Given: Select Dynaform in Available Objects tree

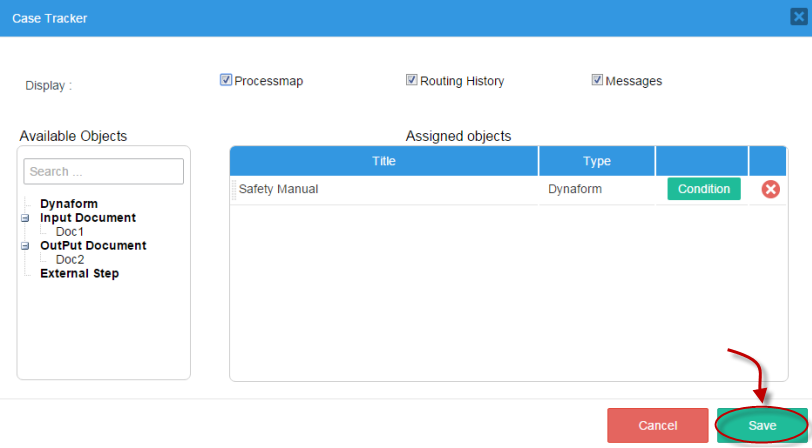Looking at the screenshot, I should click(69, 204).
